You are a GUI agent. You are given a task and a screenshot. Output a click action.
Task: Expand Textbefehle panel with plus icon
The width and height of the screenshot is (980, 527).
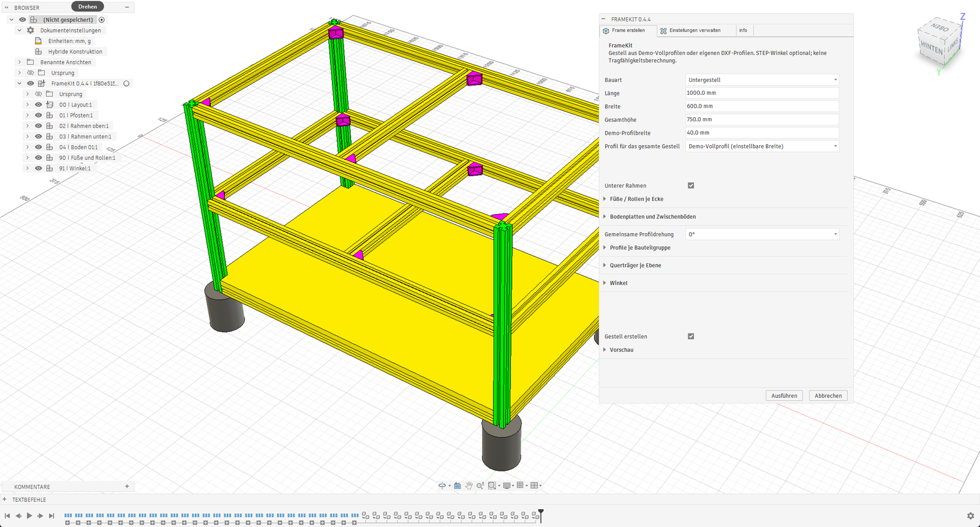coord(5,499)
